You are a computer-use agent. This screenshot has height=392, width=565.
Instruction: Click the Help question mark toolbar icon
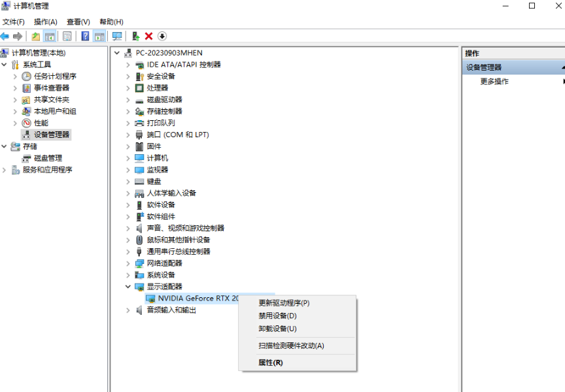(85, 36)
